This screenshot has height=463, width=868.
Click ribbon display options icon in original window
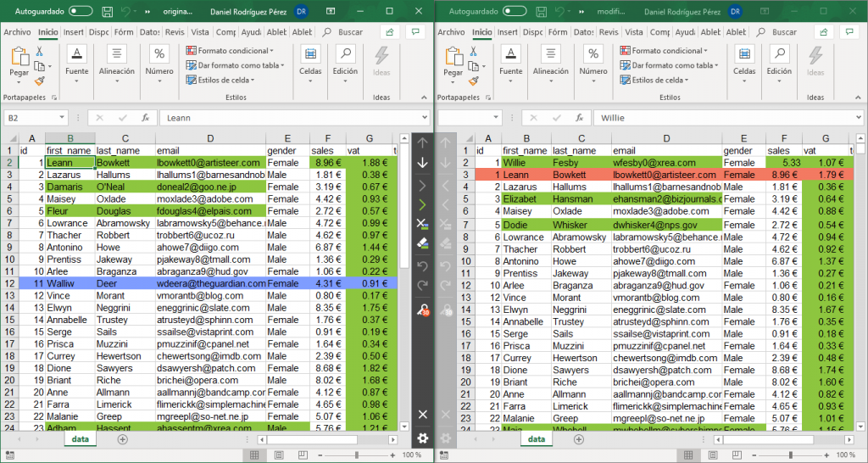[331, 12]
